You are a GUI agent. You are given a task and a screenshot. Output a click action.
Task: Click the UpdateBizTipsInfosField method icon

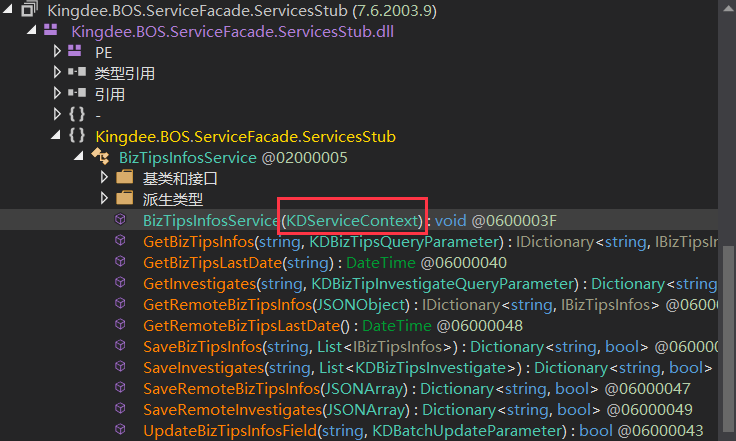tap(121, 429)
